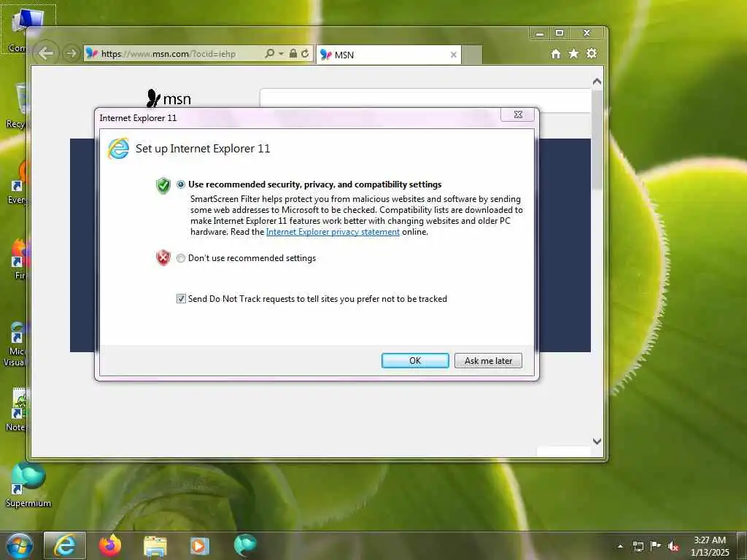Image resolution: width=747 pixels, height=560 pixels.
Task: Click the Ask me later button
Action: tap(488, 360)
